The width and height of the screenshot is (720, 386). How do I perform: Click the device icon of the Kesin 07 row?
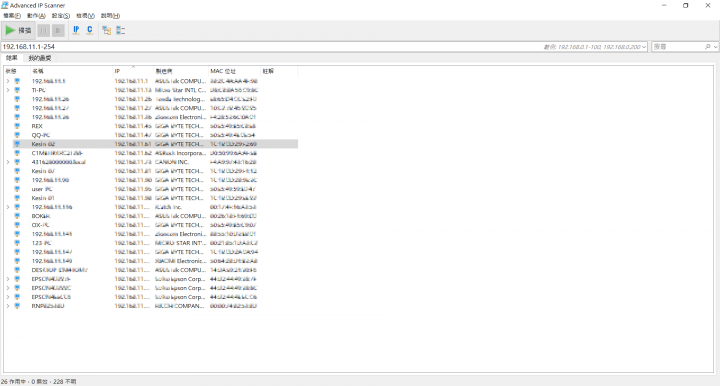(x=17, y=171)
